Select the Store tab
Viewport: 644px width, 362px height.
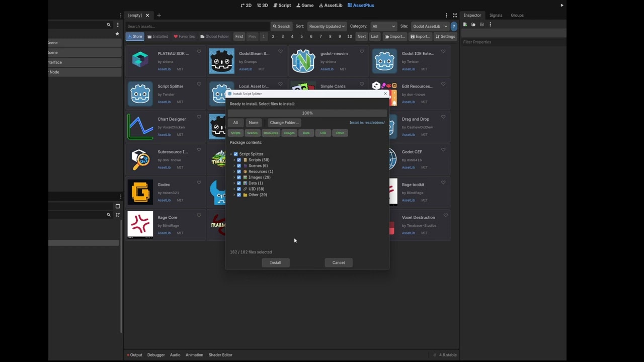[134, 36]
